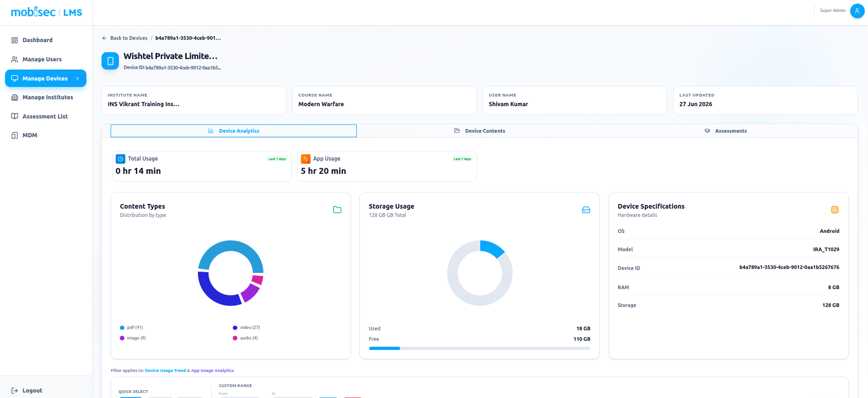The width and height of the screenshot is (868, 398).
Task: Click the OS value Android
Action: (830, 231)
